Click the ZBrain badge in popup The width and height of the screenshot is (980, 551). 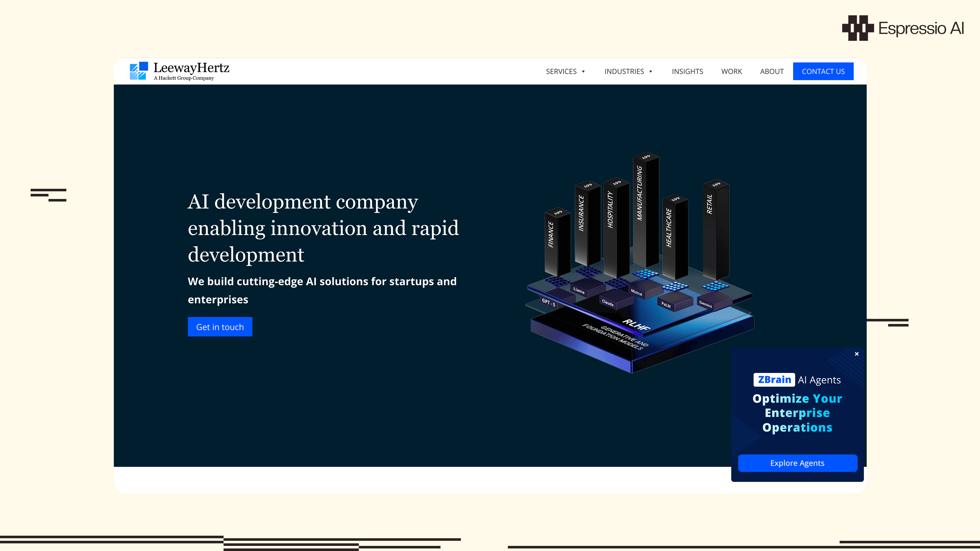coord(774,380)
